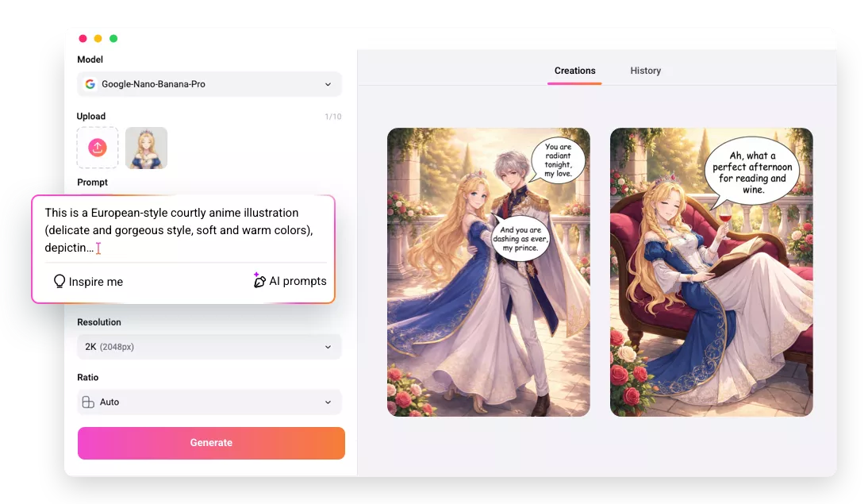Click inside the prompt text field
This screenshot has height=504, width=868.
point(182,230)
